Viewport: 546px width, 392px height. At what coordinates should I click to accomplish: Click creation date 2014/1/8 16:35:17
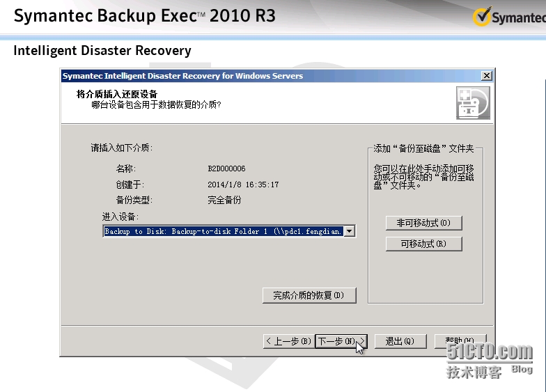(244, 185)
